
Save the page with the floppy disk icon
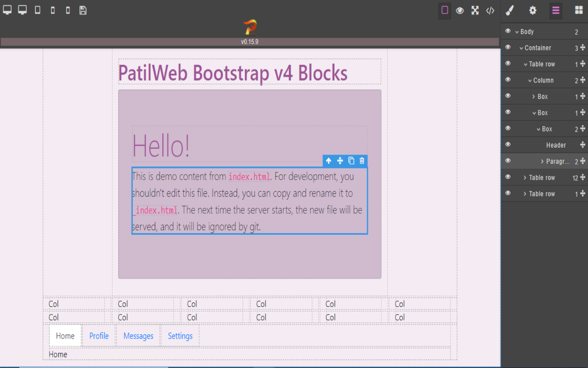point(83,10)
